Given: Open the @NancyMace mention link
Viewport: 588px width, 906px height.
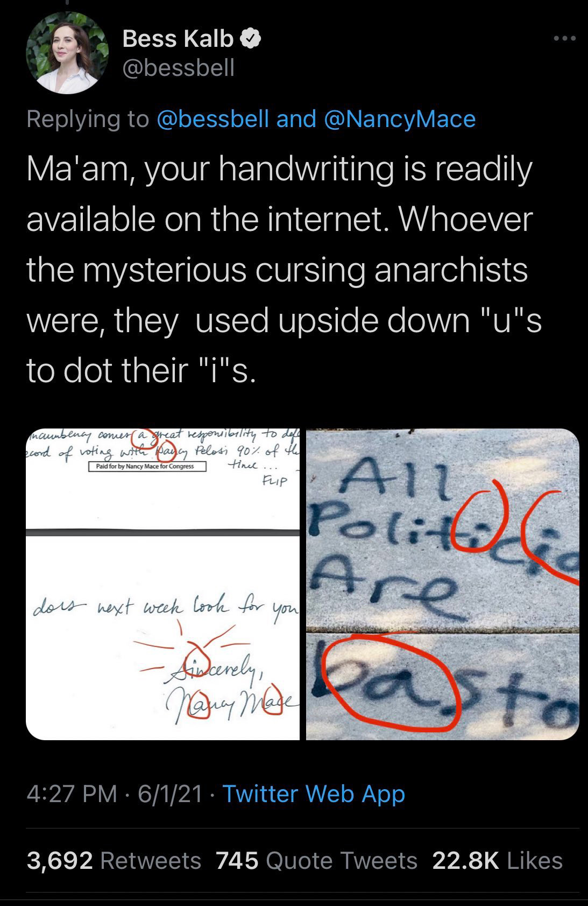Looking at the screenshot, I should click(x=400, y=119).
